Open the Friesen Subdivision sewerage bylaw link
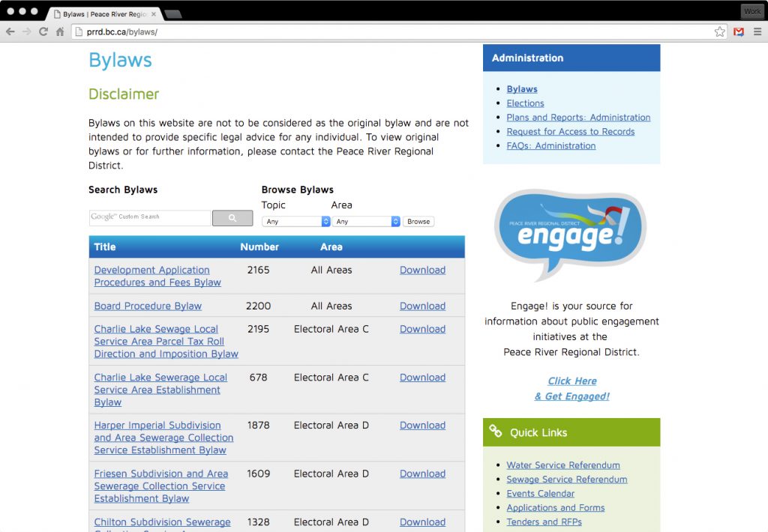Screen dimensions: 768x532 [161, 486]
